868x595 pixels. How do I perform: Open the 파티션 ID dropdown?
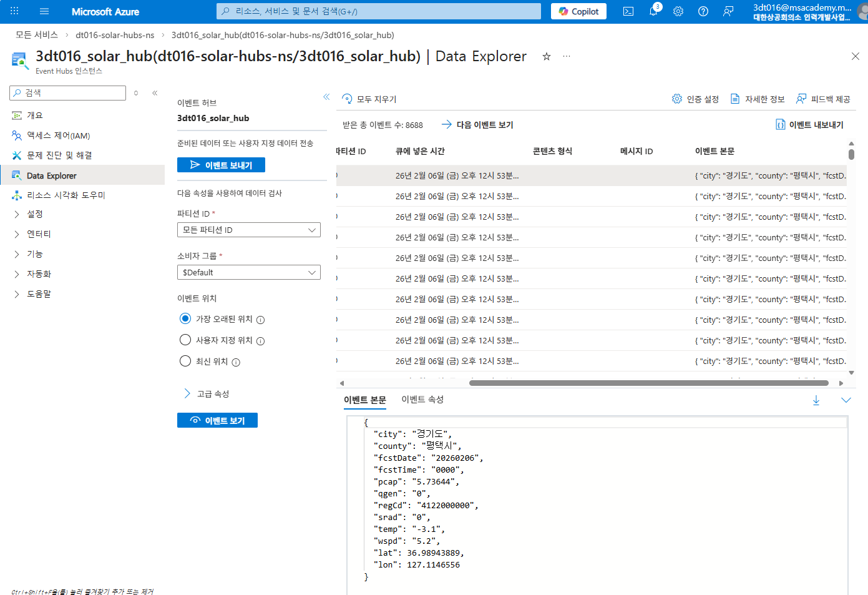(x=249, y=230)
